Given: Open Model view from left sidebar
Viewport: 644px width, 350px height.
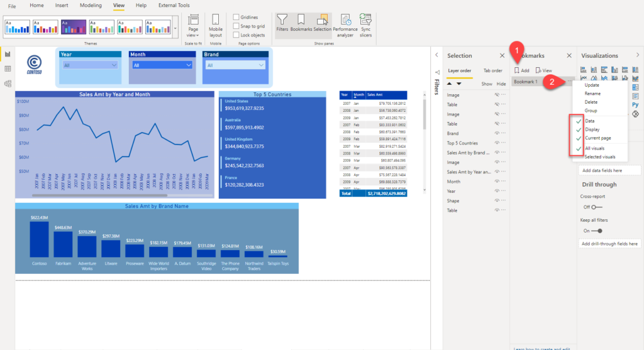Looking at the screenshot, I should pyautogui.click(x=8, y=84).
